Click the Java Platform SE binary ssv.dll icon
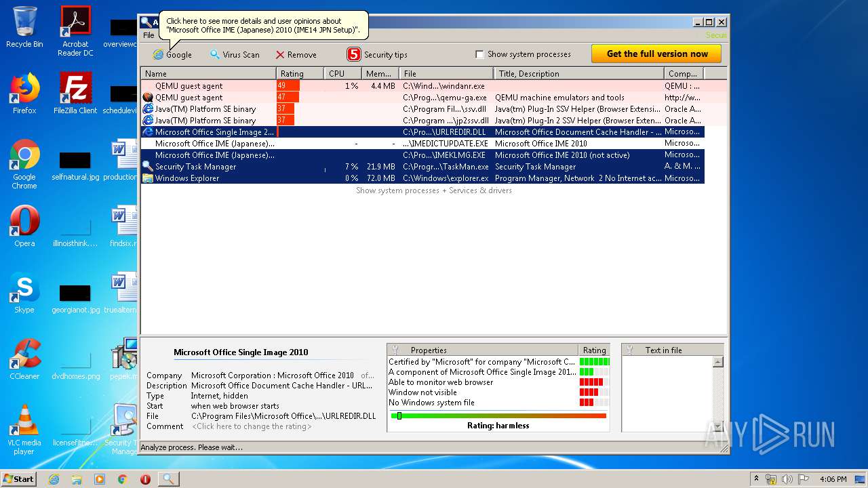The height and width of the screenshot is (488, 868). [148, 109]
